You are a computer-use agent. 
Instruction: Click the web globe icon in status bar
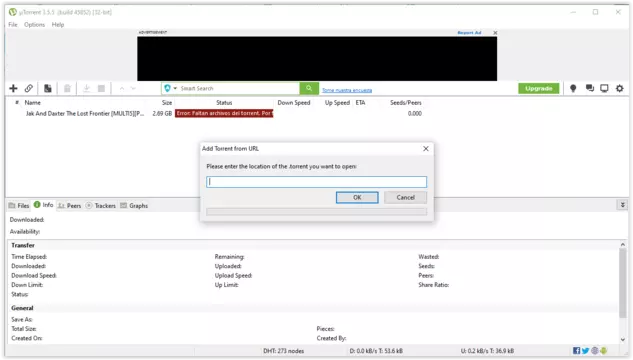(595, 351)
